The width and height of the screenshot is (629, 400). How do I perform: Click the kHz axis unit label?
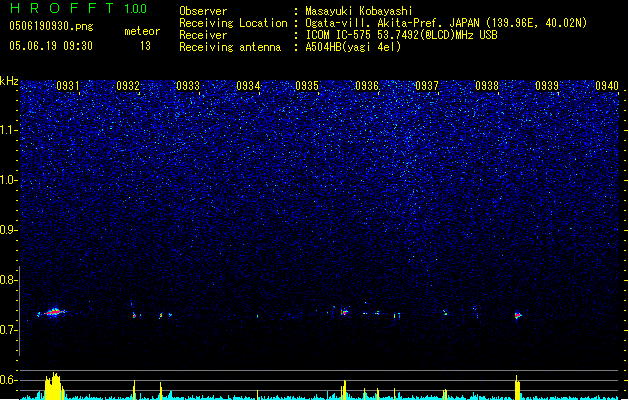pos(9,81)
